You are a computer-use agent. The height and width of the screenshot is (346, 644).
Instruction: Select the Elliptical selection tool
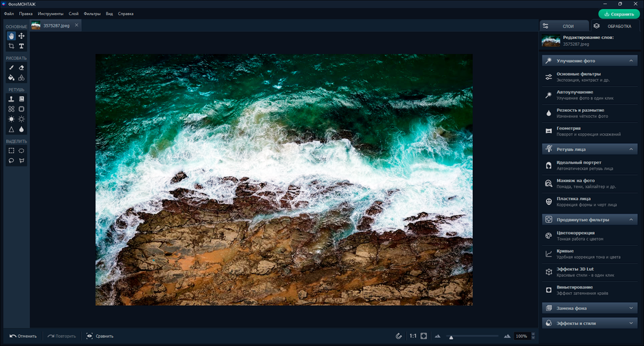[x=21, y=151]
